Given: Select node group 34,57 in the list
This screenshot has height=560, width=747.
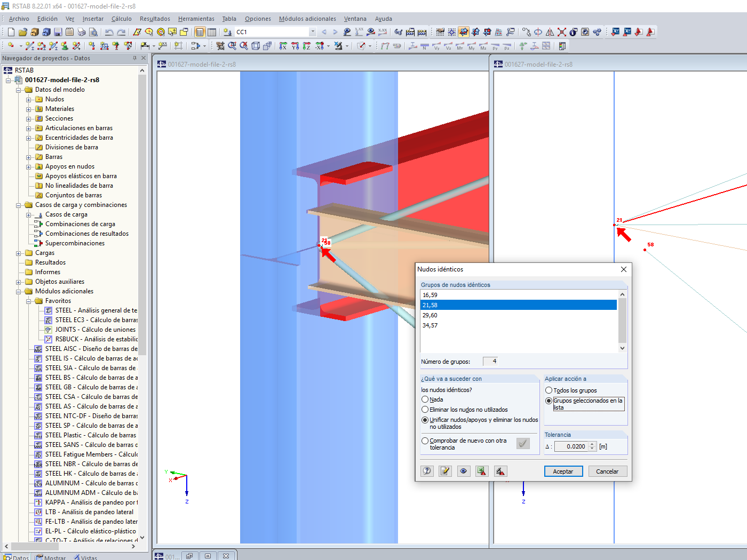Looking at the screenshot, I should [x=519, y=325].
